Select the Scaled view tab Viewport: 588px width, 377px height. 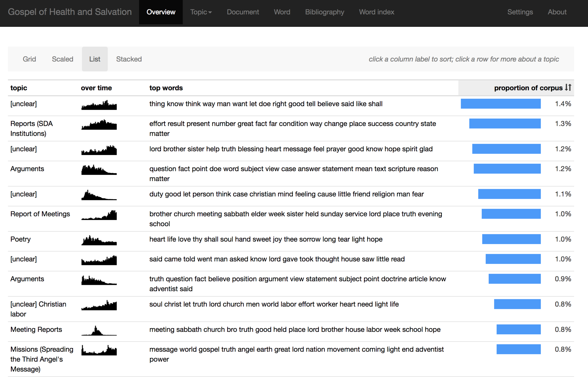pyautogui.click(x=62, y=59)
